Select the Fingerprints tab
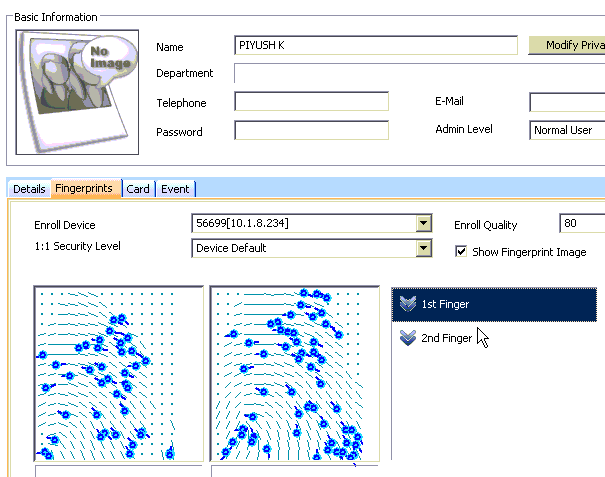 click(x=84, y=188)
